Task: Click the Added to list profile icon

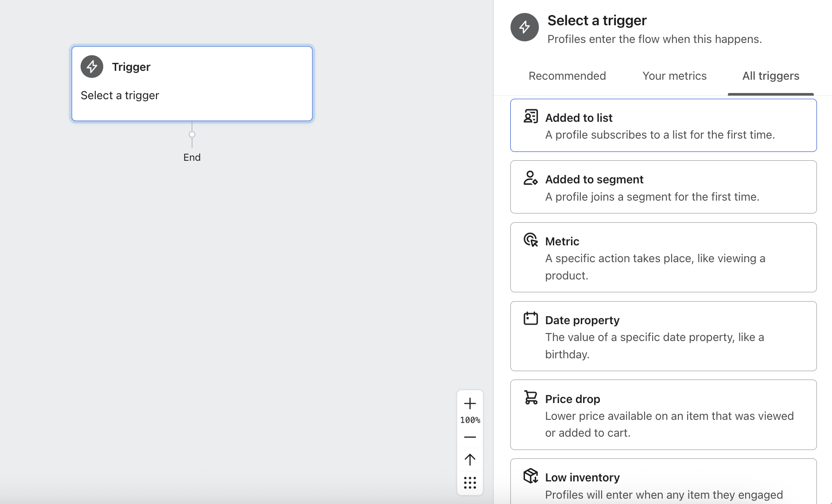Action: coord(531,116)
